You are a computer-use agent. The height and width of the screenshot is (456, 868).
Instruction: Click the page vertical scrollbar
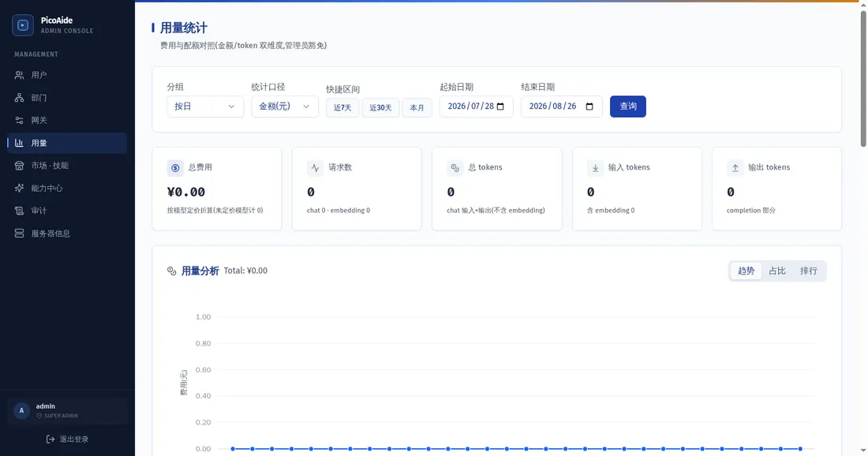pos(863,77)
